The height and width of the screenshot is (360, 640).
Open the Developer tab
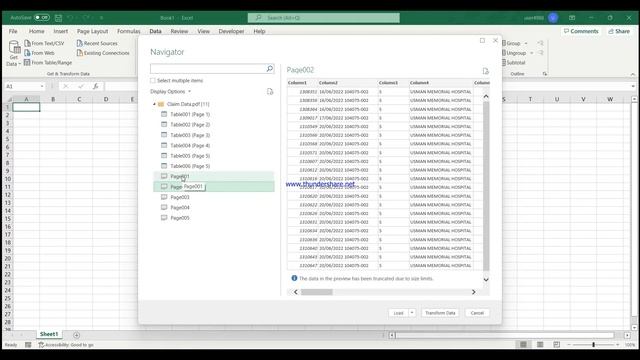231,31
